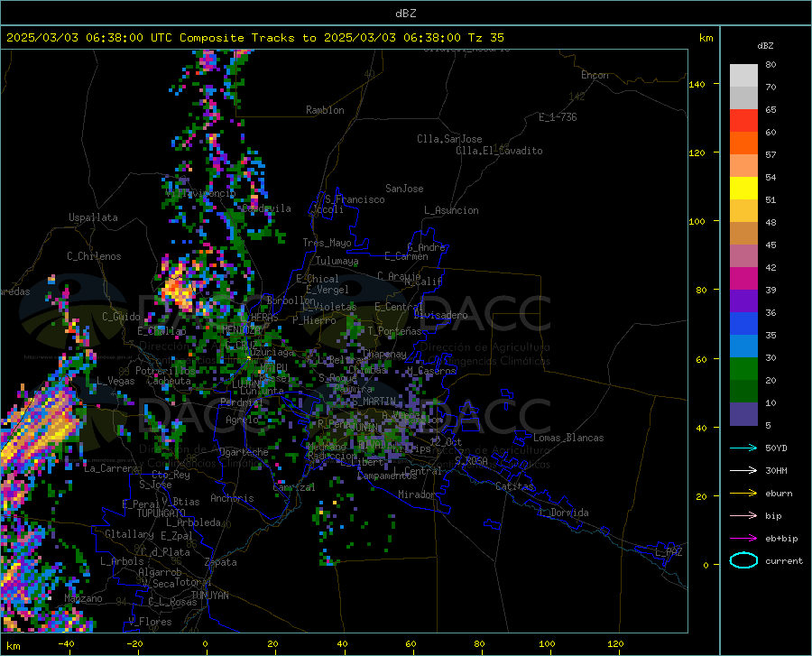This screenshot has height=656, width=812.
Task: Click the Lomas_Blancas map label
Action: 568,438
